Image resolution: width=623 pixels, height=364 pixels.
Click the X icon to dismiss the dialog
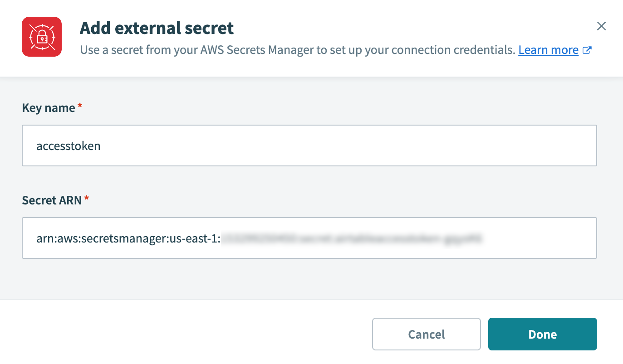pos(601,26)
